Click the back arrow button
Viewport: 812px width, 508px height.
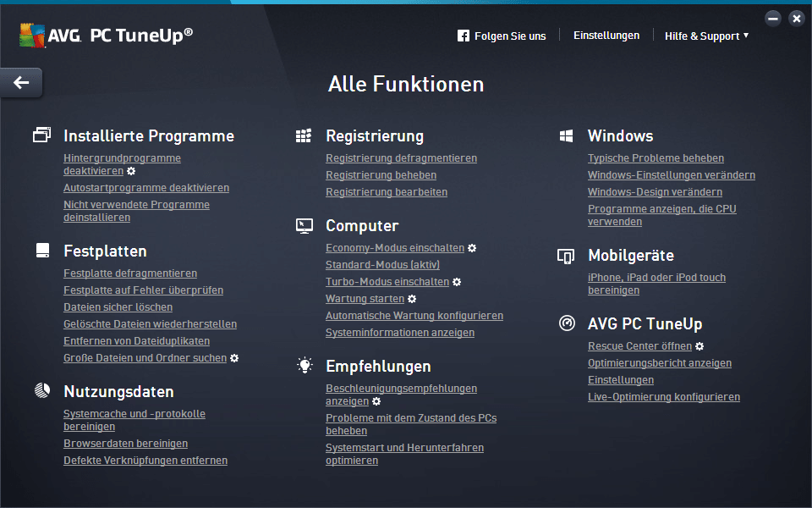tap(21, 83)
